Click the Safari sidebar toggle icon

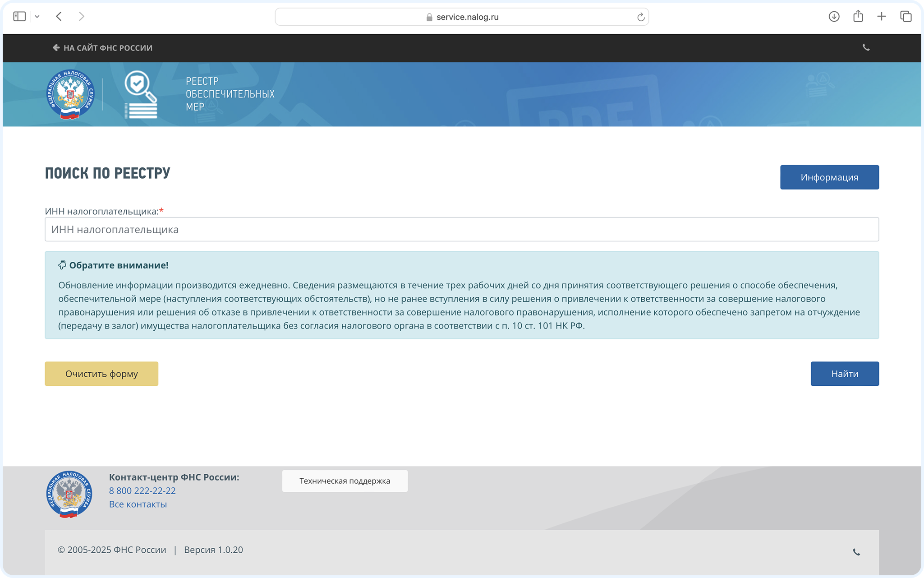point(19,17)
